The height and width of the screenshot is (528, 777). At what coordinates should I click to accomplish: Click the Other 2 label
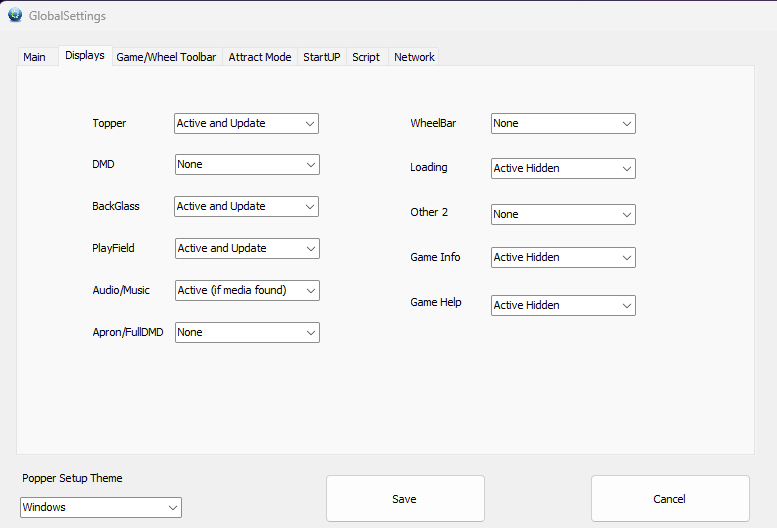(x=429, y=212)
